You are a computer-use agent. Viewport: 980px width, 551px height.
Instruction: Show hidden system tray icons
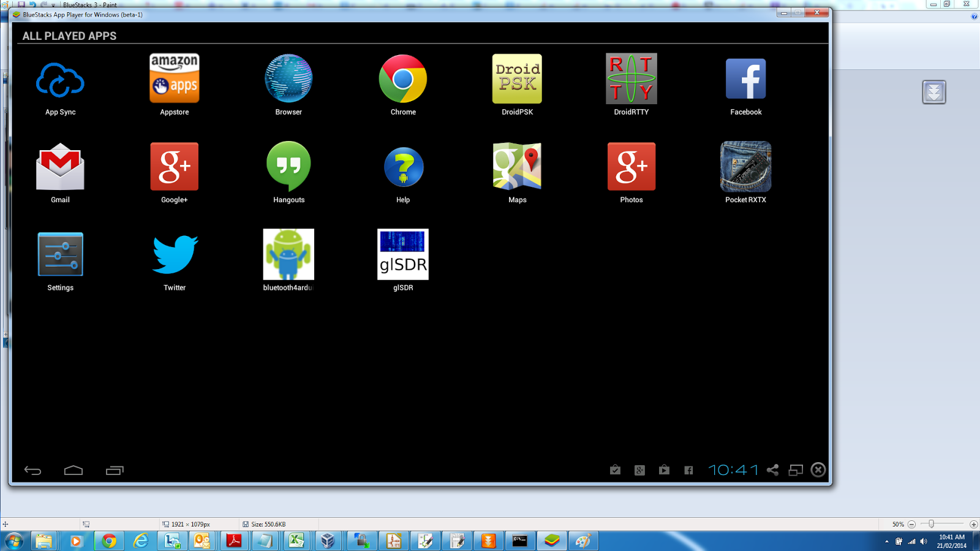[x=886, y=541]
